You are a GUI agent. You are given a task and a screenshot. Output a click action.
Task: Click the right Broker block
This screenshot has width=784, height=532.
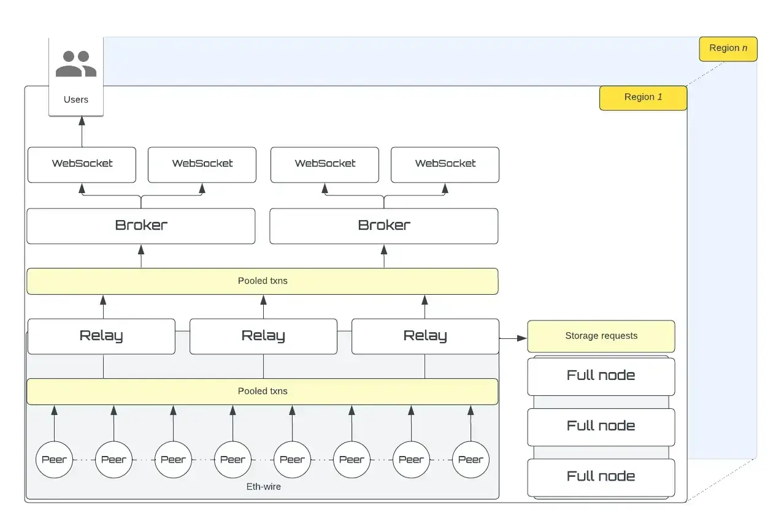384,226
